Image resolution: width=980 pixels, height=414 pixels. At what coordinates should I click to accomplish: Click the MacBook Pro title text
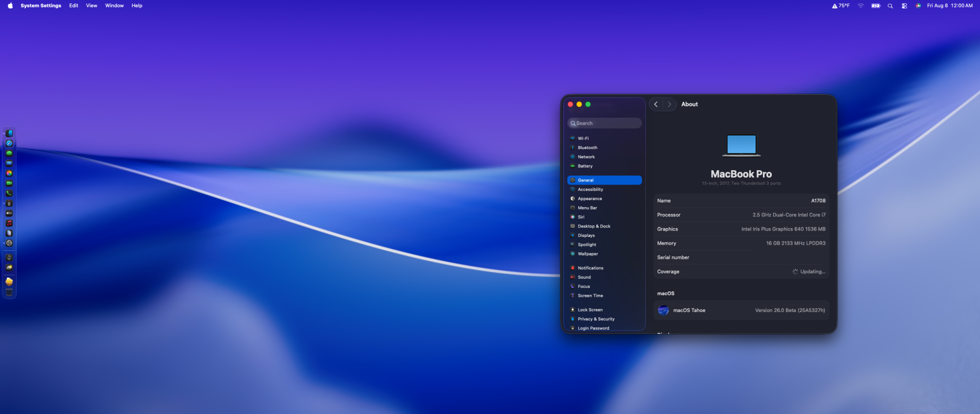click(x=741, y=174)
